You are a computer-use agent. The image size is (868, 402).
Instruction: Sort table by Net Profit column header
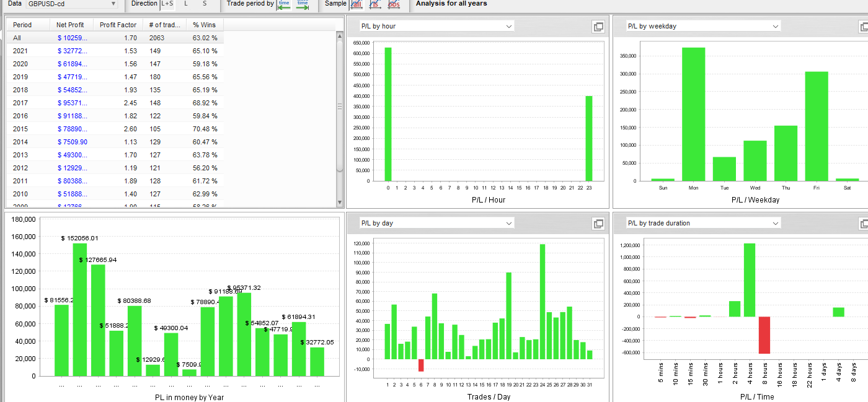click(71, 25)
